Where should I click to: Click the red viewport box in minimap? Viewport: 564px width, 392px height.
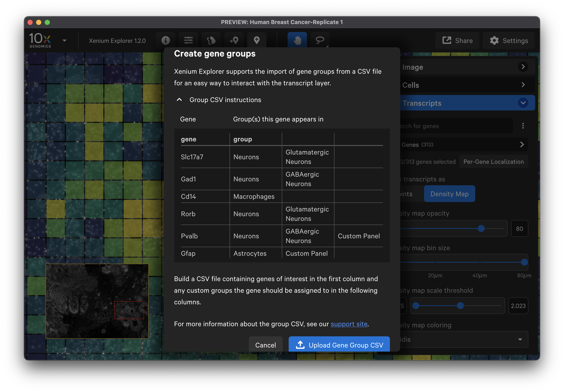[129, 310]
